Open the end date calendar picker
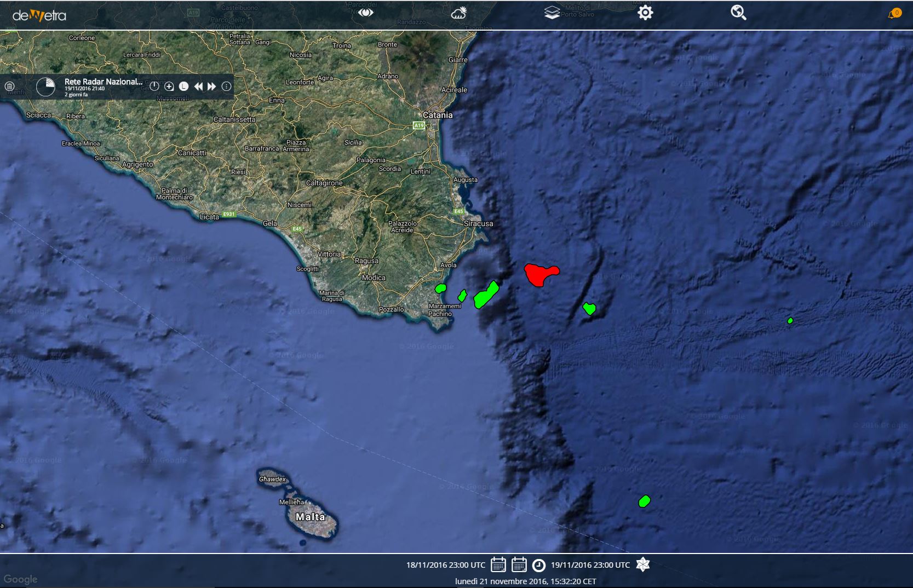Screen dimensions: 913x588 coord(519,564)
